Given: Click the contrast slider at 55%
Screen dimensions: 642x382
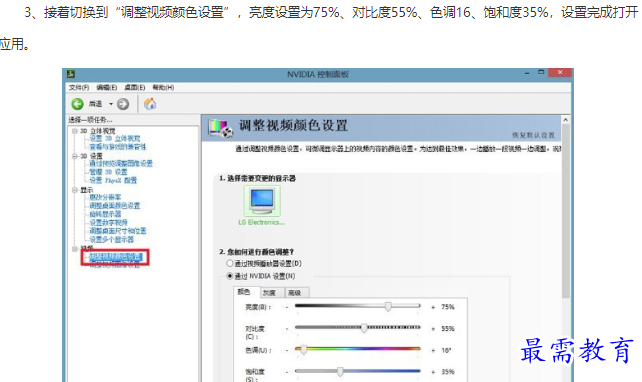Looking at the screenshot, I should (364, 328).
